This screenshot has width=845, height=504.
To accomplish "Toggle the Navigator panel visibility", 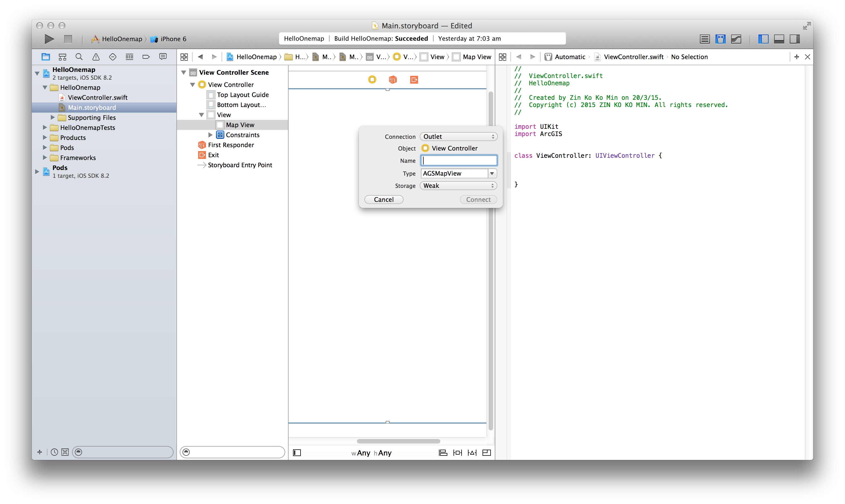I will 763,39.
